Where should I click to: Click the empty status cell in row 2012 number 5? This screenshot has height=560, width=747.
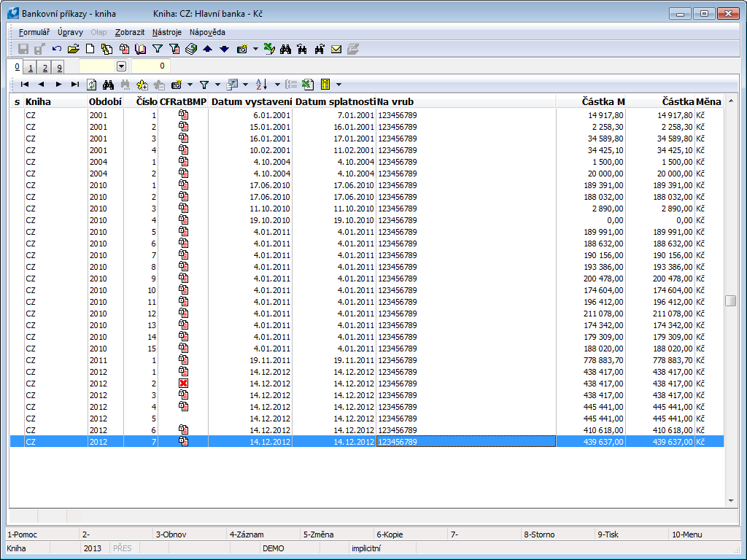click(183, 419)
